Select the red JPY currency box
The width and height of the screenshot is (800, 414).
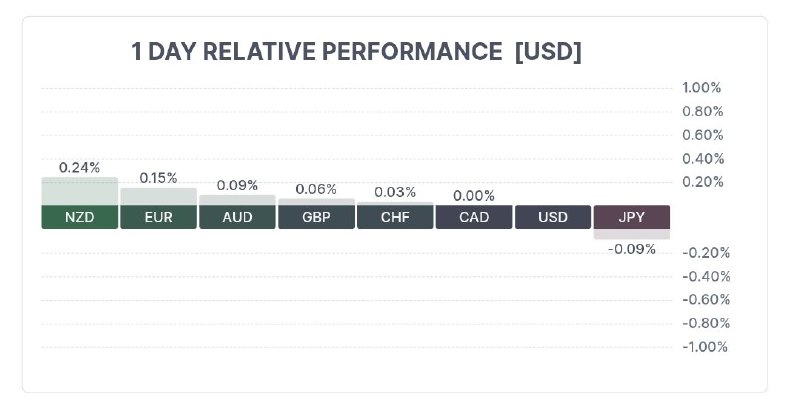coord(632,217)
